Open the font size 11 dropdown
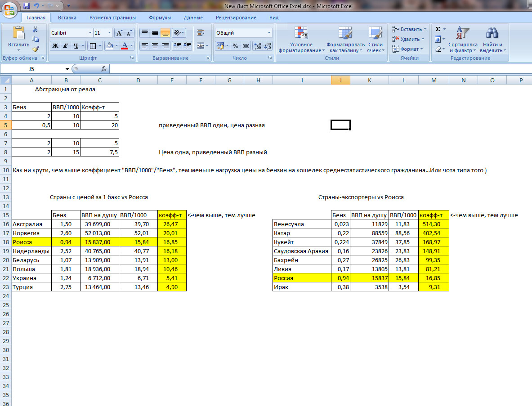The image size is (532, 406). pyautogui.click(x=109, y=33)
